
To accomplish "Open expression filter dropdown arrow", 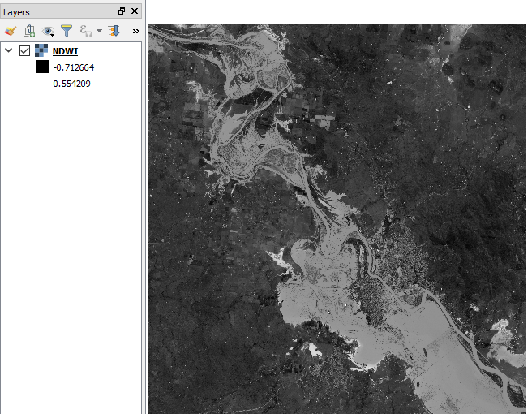I will pyautogui.click(x=99, y=31).
